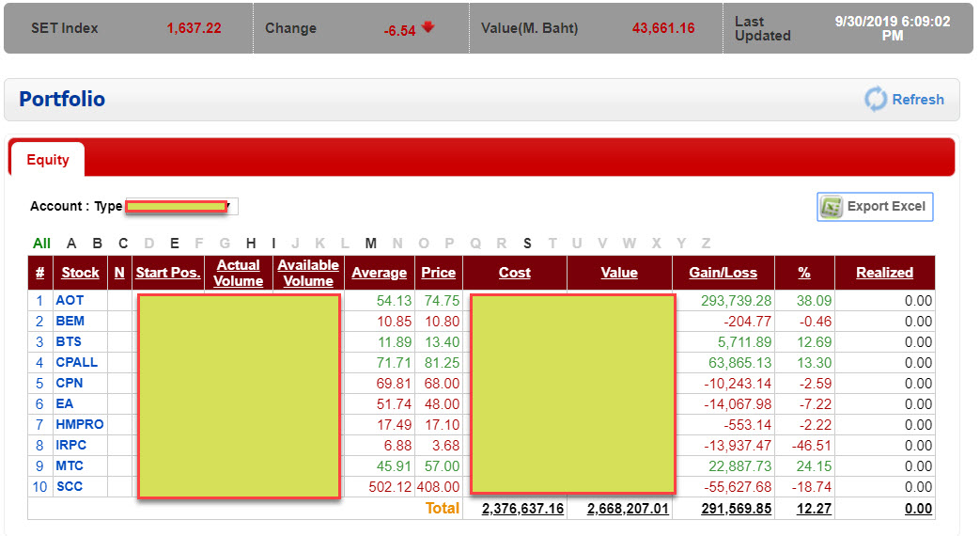Screen dimensions: 980x536
Task: Click CPN loss value -10,243.14
Action: pos(738,384)
